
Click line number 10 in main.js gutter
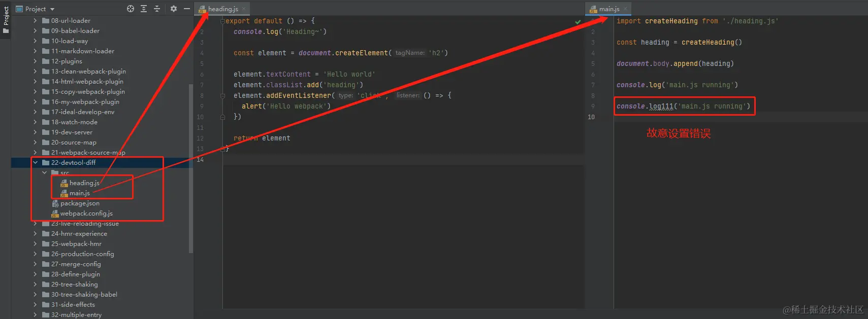coord(591,117)
